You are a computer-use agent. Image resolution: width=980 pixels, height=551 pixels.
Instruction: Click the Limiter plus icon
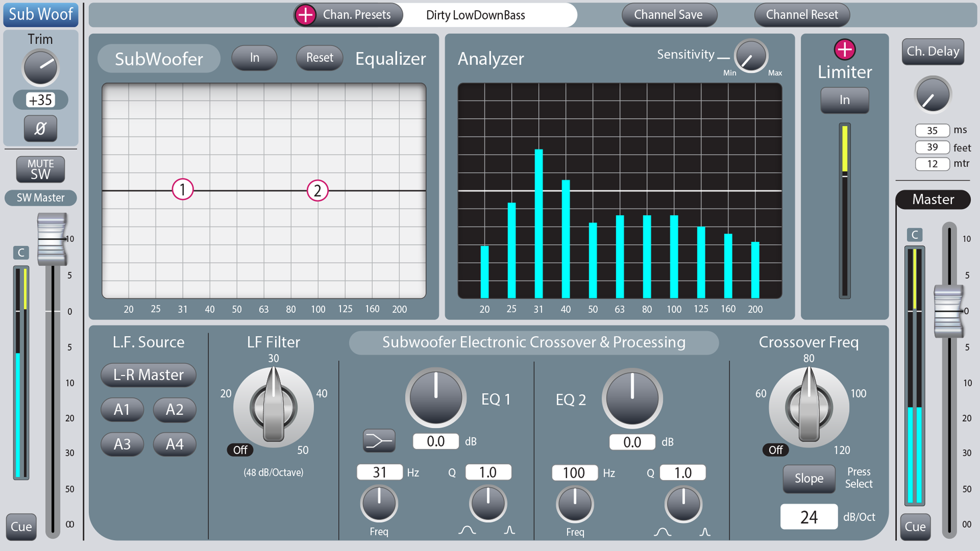844,50
